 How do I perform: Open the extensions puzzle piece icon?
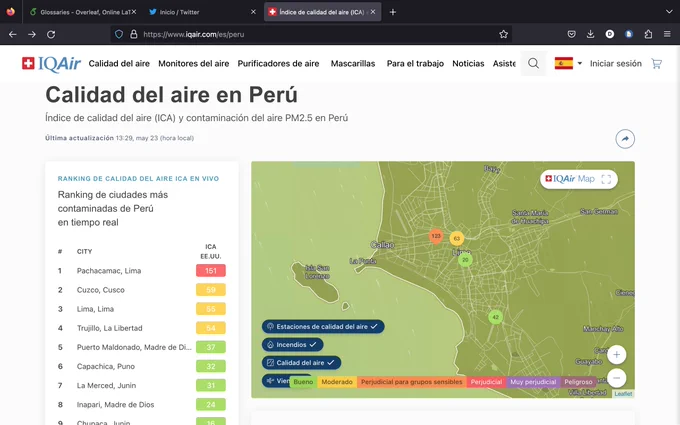[648, 34]
